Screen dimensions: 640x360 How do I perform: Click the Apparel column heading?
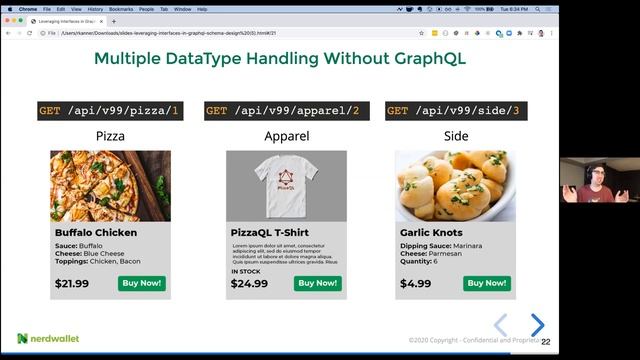287,136
